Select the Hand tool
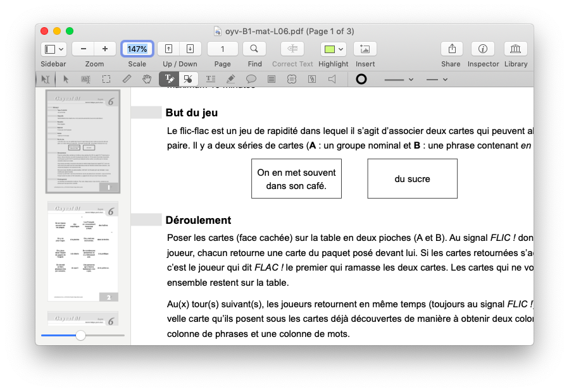569x392 pixels. tap(147, 79)
